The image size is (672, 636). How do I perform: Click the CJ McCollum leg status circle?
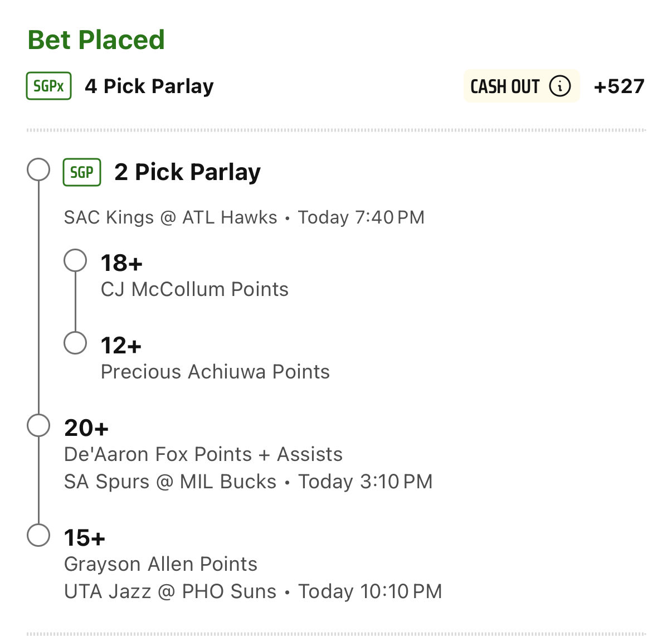[75, 260]
